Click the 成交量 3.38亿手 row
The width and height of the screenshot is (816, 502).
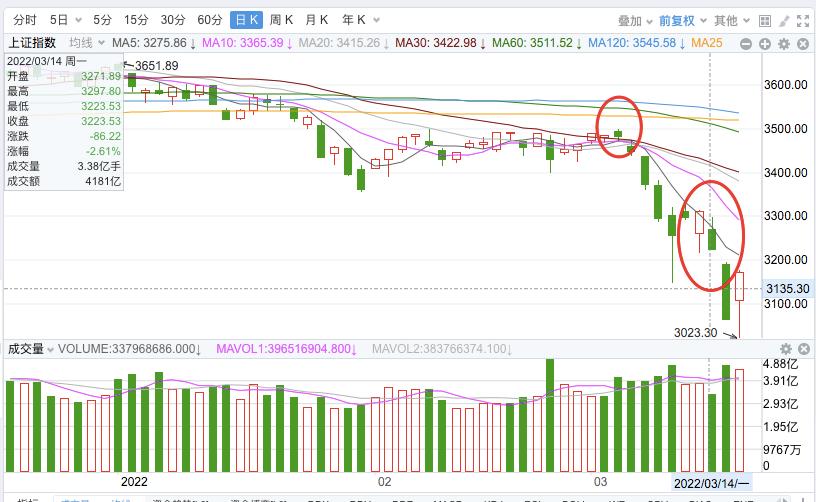[63, 166]
